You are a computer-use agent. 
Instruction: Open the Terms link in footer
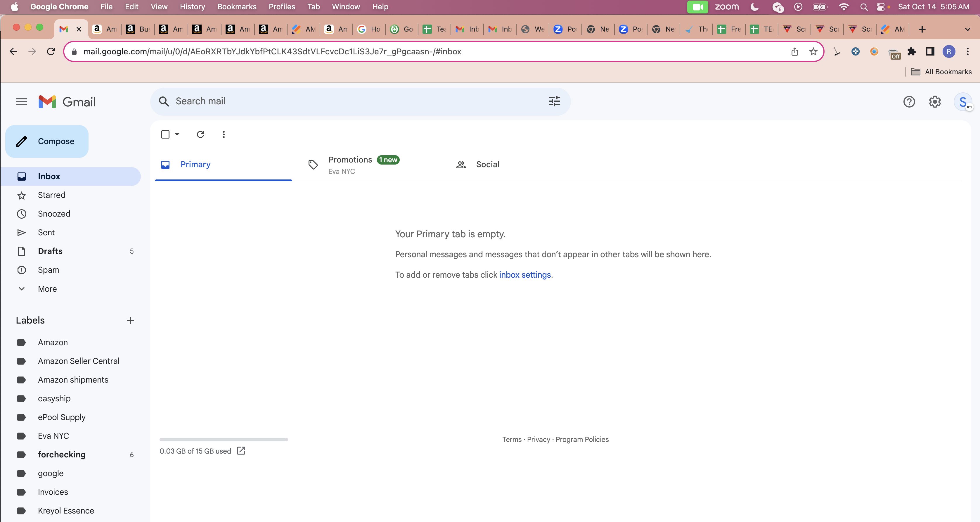pos(512,440)
